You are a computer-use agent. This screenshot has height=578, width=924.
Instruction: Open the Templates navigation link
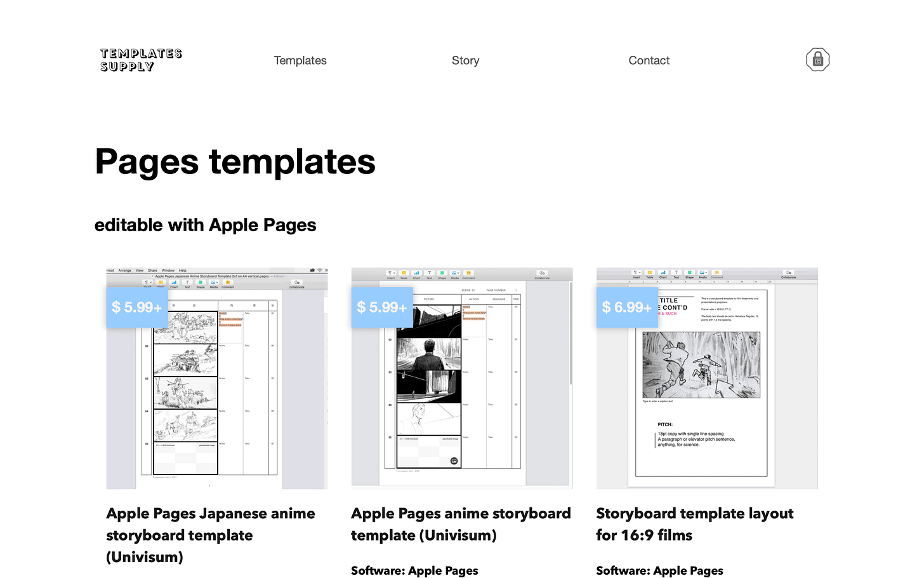coord(300,60)
